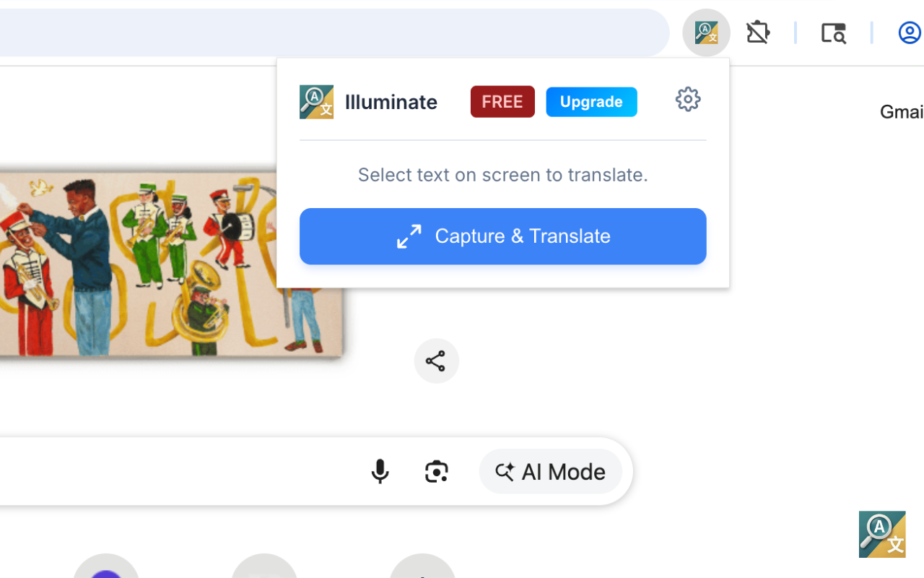This screenshot has width=924, height=578.
Task: Click the red FREE badge
Action: (x=502, y=101)
